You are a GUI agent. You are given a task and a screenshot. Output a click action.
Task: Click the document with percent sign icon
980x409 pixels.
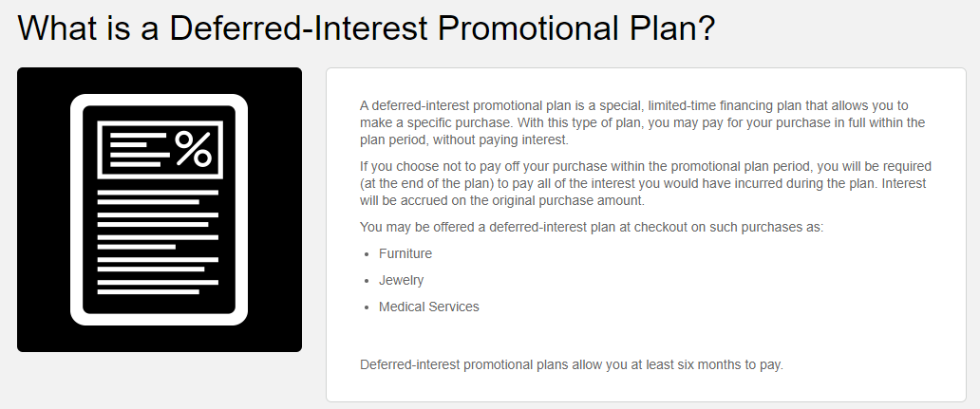[x=159, y=210]
